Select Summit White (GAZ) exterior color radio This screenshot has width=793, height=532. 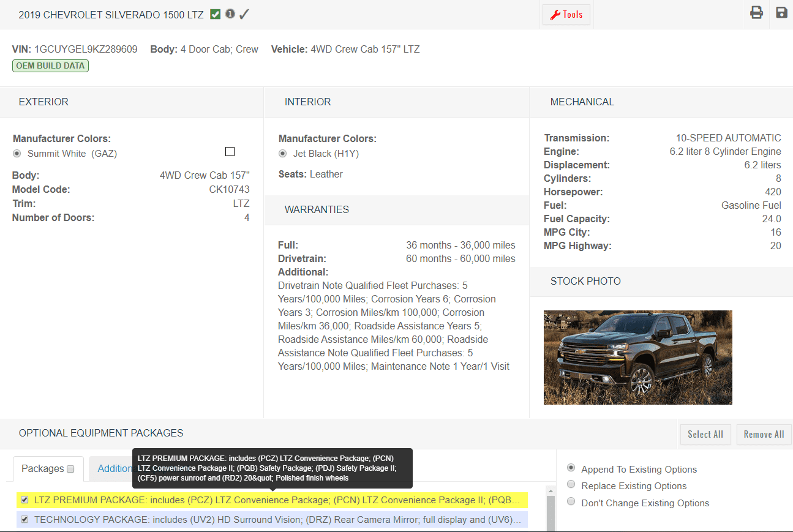17,154
